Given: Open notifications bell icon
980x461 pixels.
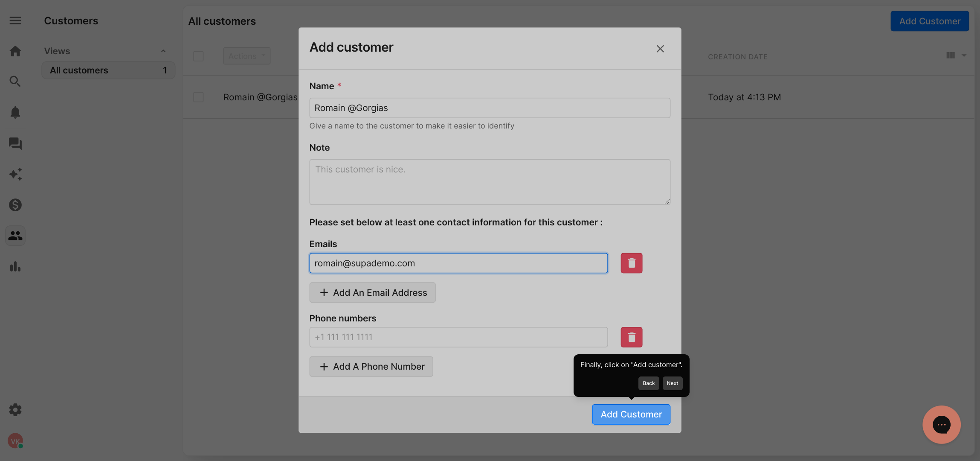Looking at the screenshot, I should 15,112.
